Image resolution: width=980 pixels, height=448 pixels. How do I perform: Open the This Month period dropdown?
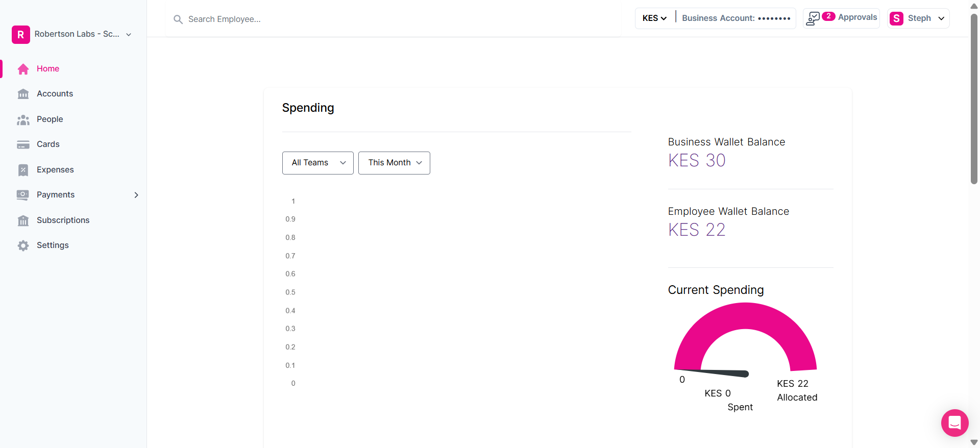(394, 163)
